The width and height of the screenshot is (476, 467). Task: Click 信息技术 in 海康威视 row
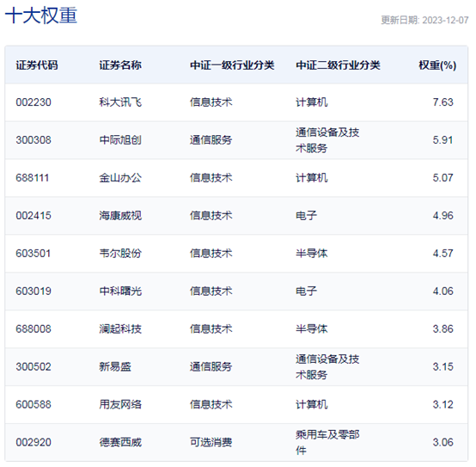(211, 216)
